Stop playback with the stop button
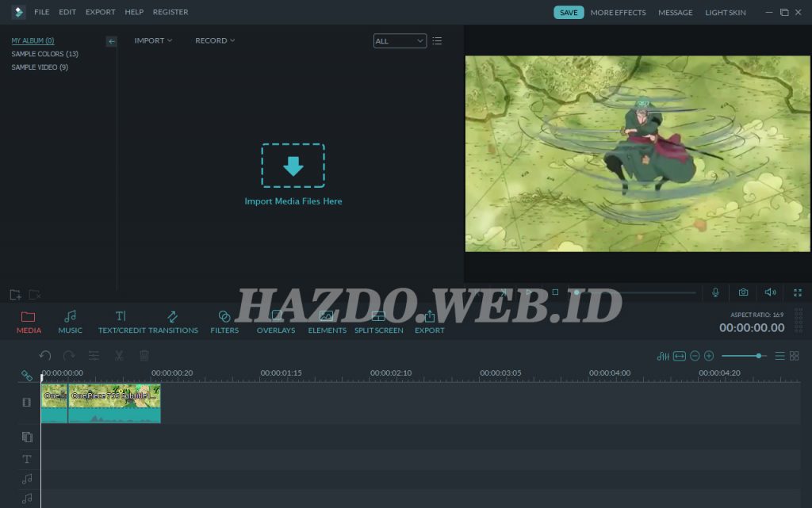Image resolution: width=812 pixels, height=508 pixels. 555,292
